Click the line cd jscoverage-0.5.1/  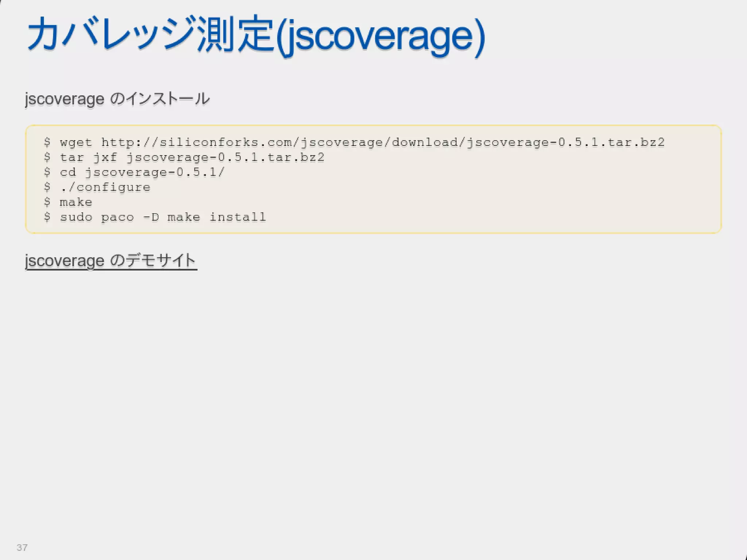pyautogui.click(x=134, y=172)
